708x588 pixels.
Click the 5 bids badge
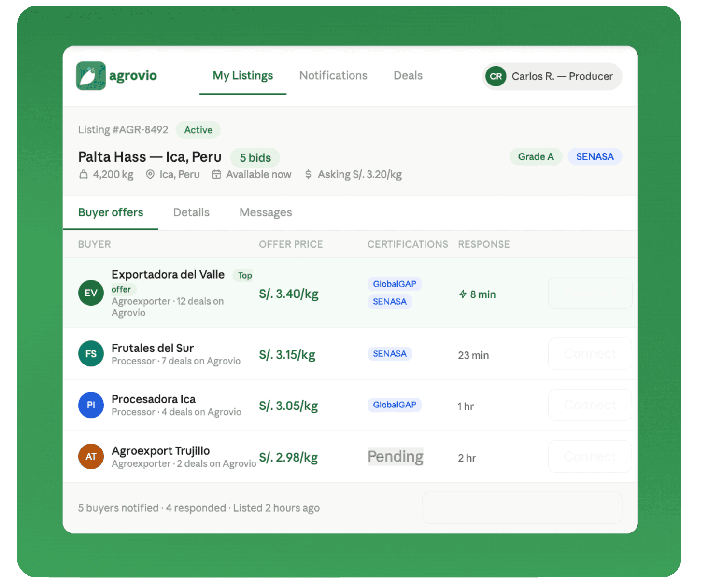pyautogui.click(x=255, y=158)
